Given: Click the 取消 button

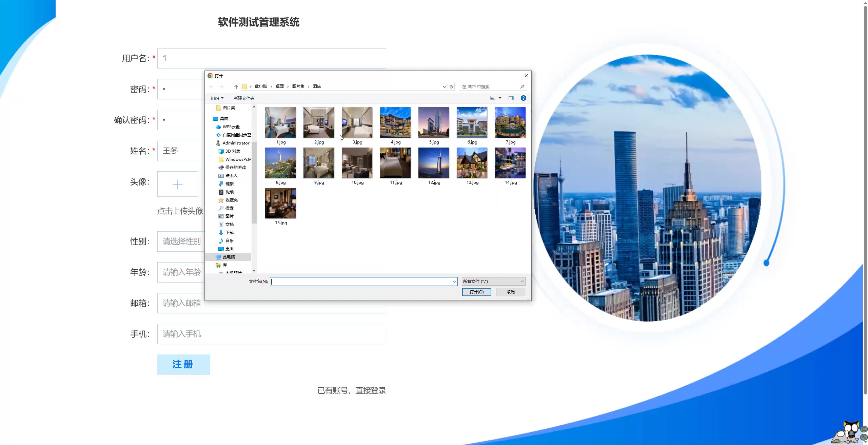Looking at the screenshot, I should 510,292.
